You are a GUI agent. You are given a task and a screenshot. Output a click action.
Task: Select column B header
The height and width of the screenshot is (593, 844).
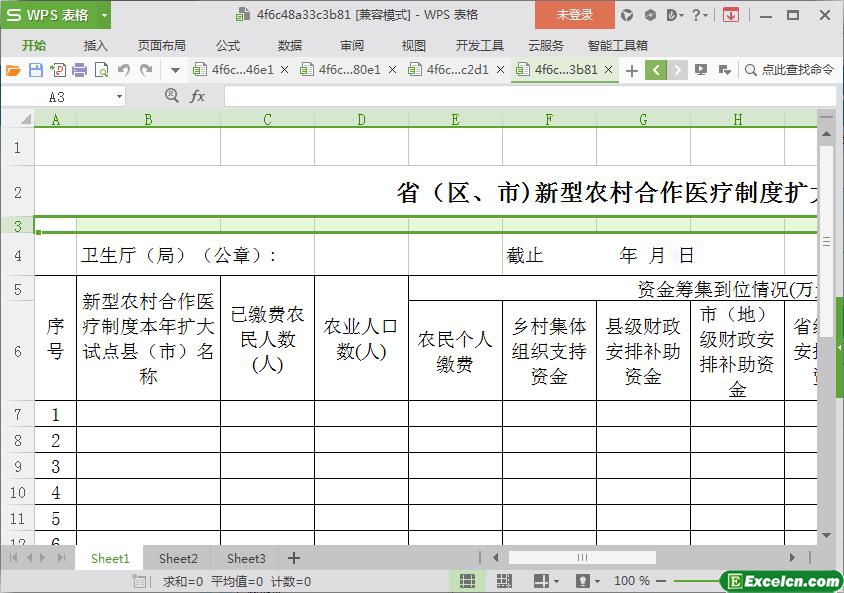(x=148, y=119)
